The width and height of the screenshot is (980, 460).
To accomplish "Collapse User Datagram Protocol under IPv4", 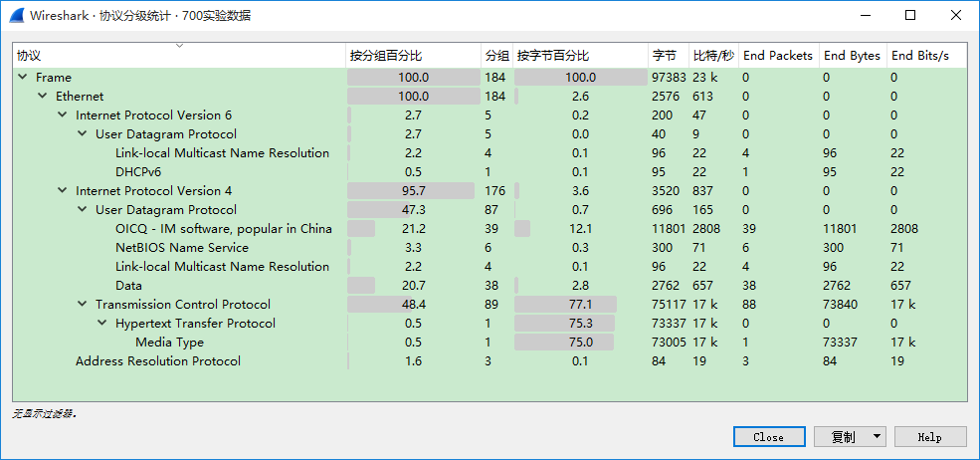I will pos(83,210).
